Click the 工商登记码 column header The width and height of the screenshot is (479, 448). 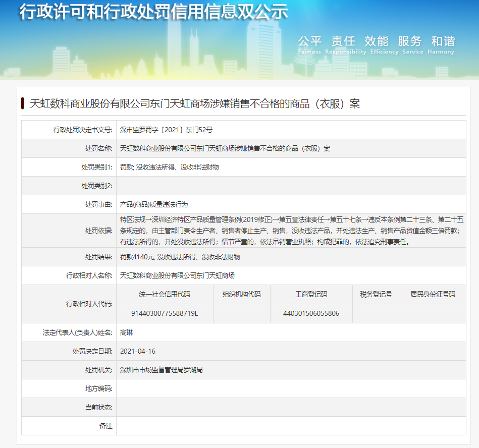[x=311, y=294]
